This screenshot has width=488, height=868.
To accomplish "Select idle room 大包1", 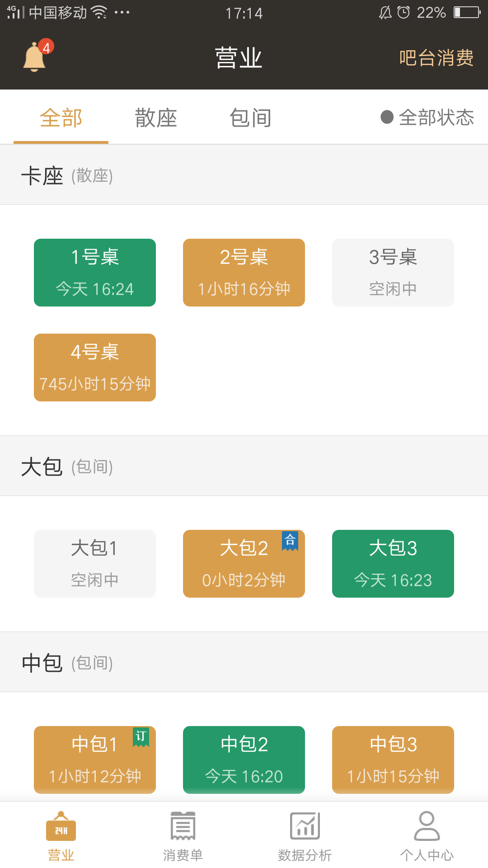I will click(95, 564).
